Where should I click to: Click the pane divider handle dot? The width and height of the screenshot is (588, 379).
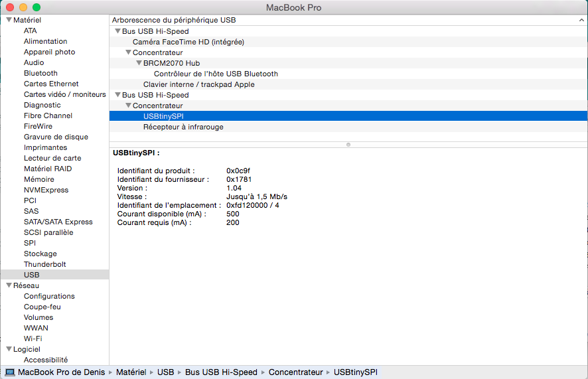coord(348,145)
